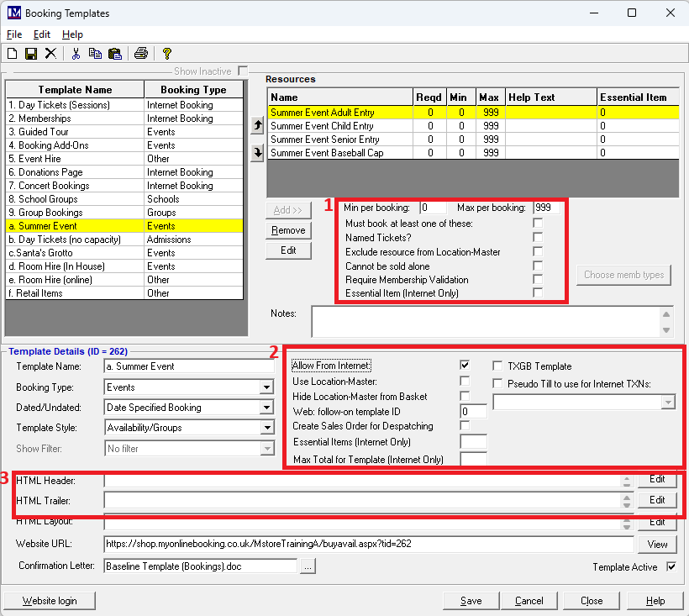This screenshot has height=616, width=689.
Task: Click Edit button for HTML Header
Action: (657, 479)
